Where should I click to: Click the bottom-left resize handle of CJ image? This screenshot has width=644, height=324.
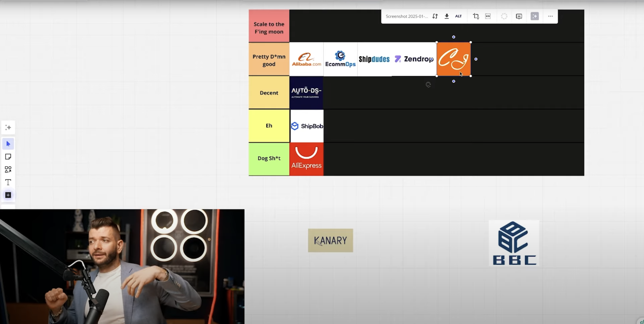click(x=437, y=76)
